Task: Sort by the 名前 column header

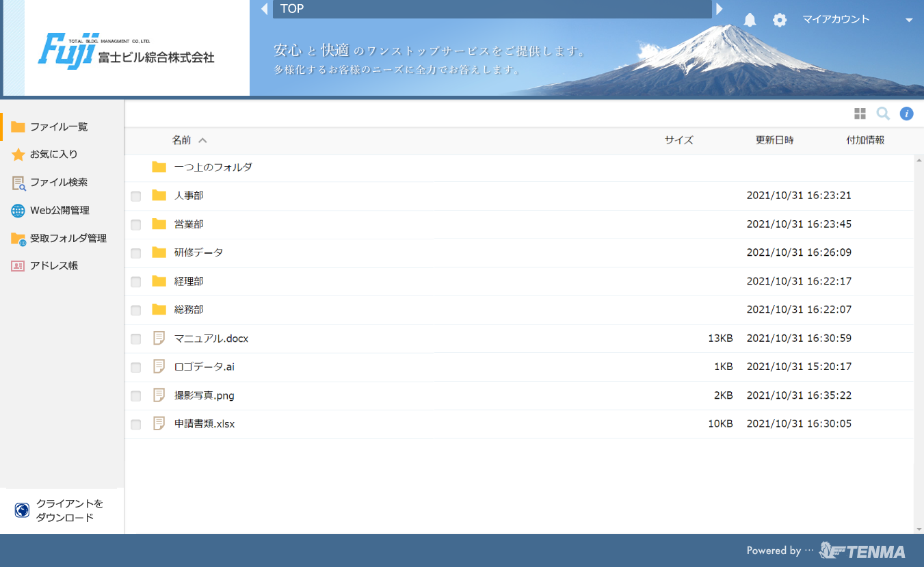Action: [x=182, y=140]
